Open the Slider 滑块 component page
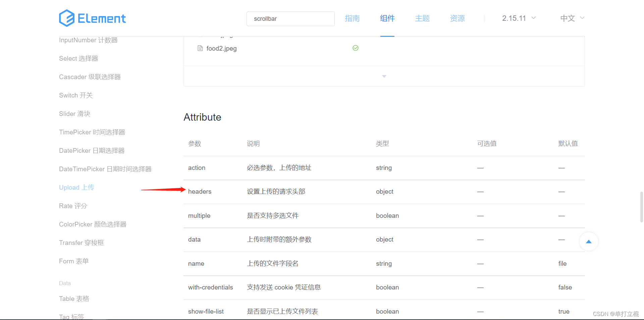This screenshot has height=320, width=644. click(x=74, y=114)
